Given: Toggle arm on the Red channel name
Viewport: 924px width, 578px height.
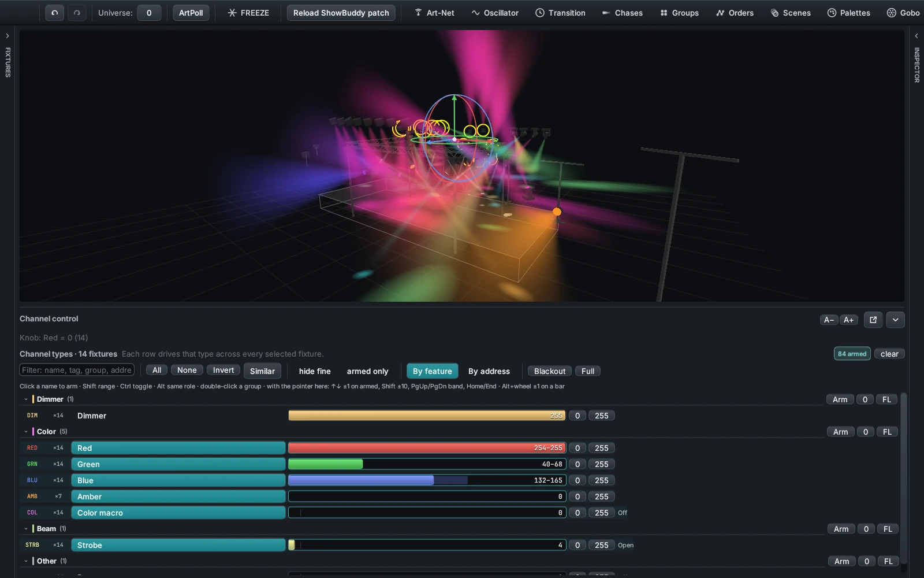Looking at the screenshot, I should pyautogui.click(x=178, y=448).
